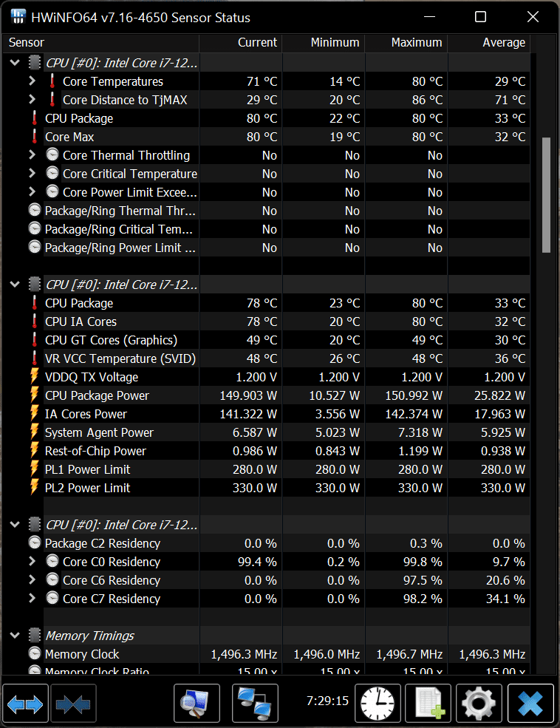Click lightning icon beside VDDQ TX Voltage
Viewport: 560px width, 728px height.
(34, 376)
